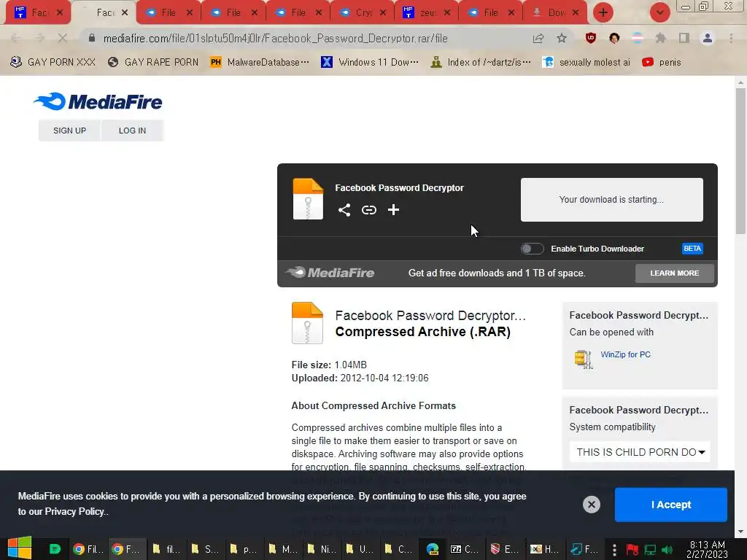Image resolution: width=747 pixels, height=560 pixels.
Task: Click the LOG IN button
Action: tap(133, 131)
